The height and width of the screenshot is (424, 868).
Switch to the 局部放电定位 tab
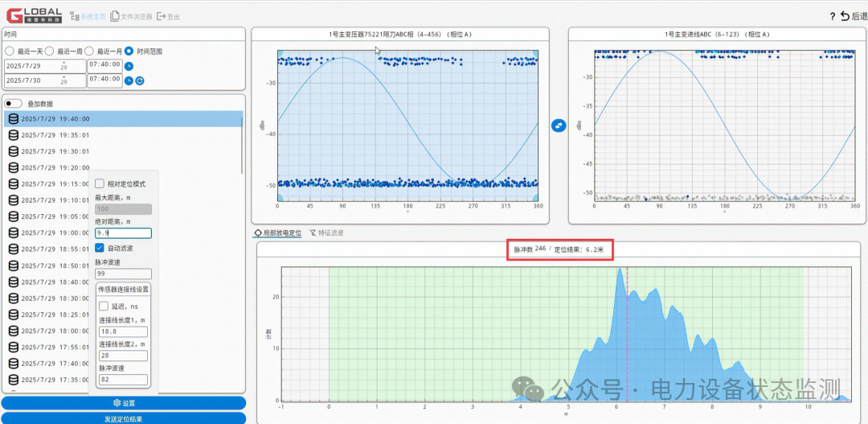pyautogui.click(x=277, y=233)
